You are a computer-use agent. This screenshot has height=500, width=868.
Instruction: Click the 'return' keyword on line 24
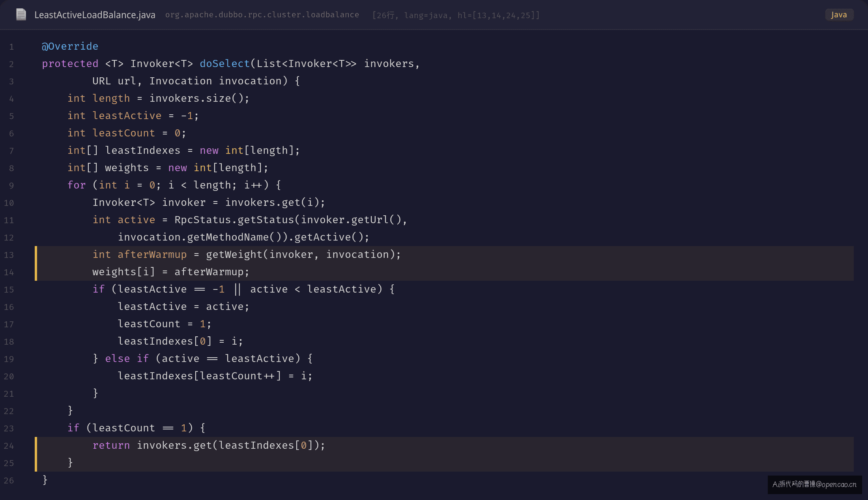[111, 445]
